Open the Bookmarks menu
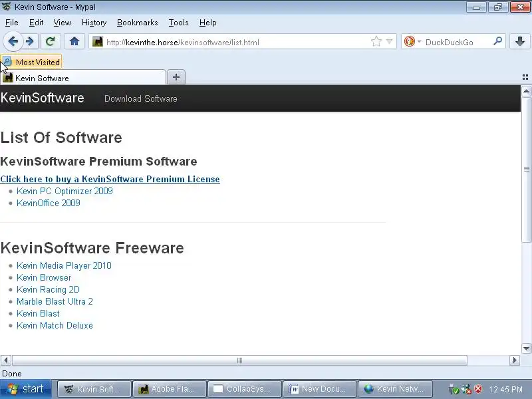Viewport: 532px width, 399px height. 138,23
